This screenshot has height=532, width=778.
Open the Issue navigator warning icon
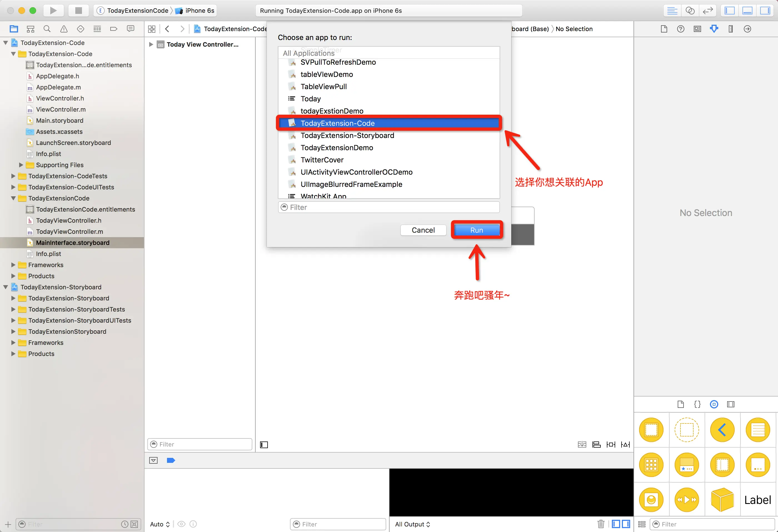click(64, 29)
